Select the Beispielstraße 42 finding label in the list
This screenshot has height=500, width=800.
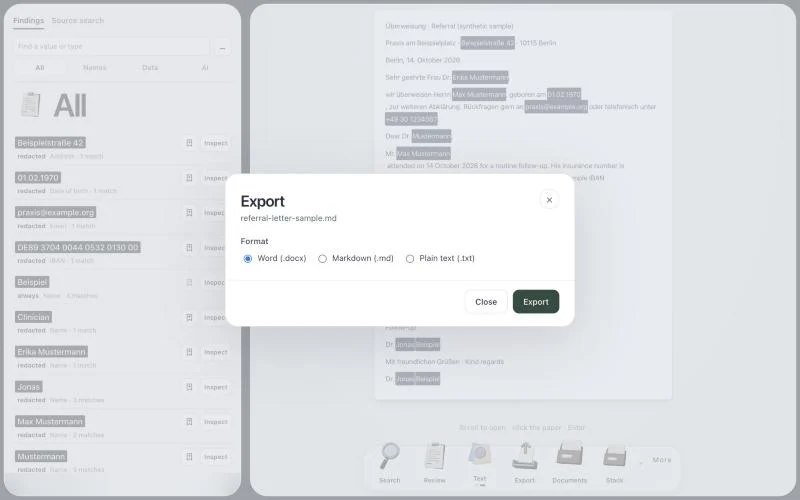(x=50, y=143)
